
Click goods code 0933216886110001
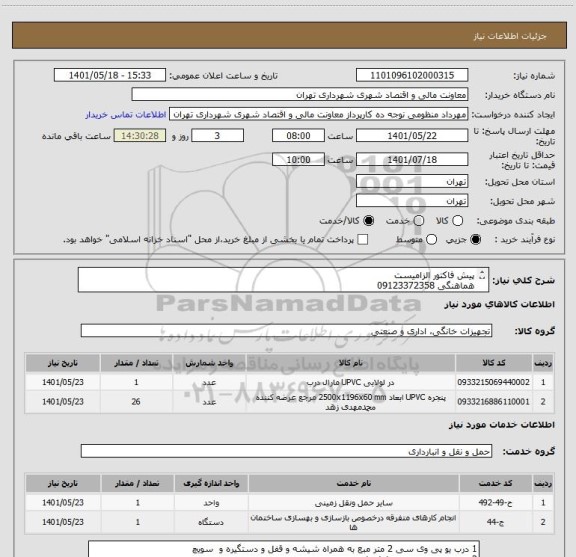(x=494, y=402)
